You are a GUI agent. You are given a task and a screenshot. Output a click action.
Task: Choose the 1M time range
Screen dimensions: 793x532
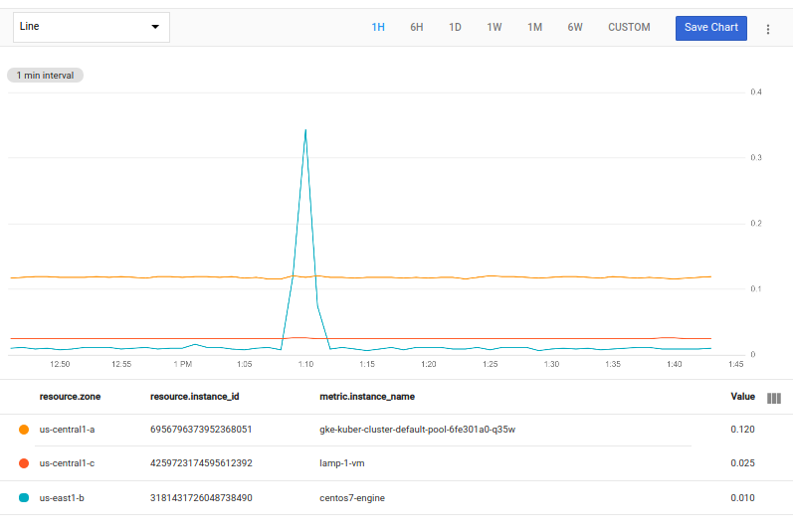pos(534,28)
